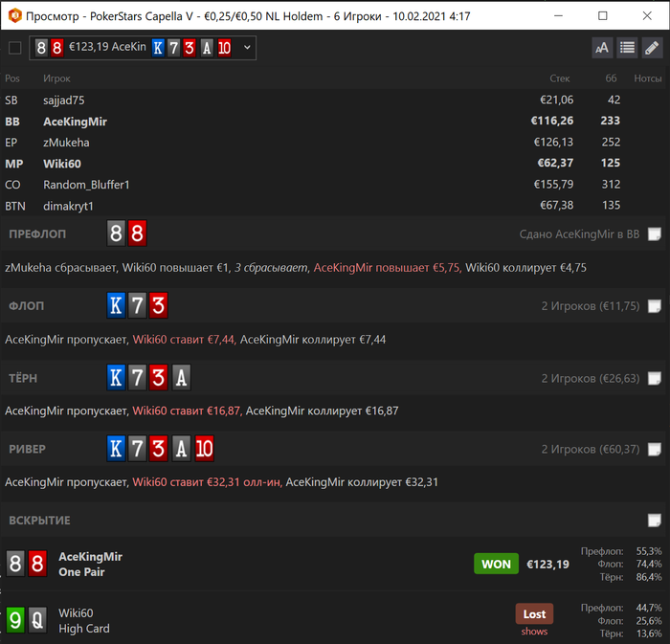Close the Просмотр window
670x644 pixels.
click(x=647, y=16)
